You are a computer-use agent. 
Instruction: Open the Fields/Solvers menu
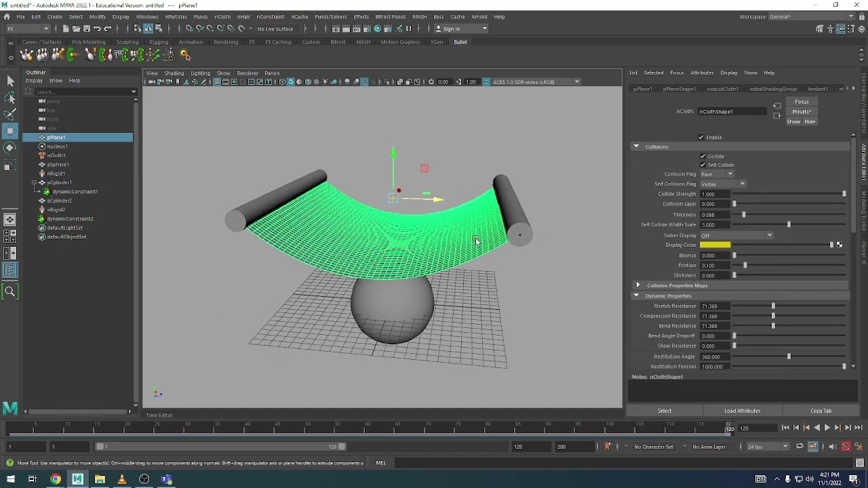tap(330, 16)
